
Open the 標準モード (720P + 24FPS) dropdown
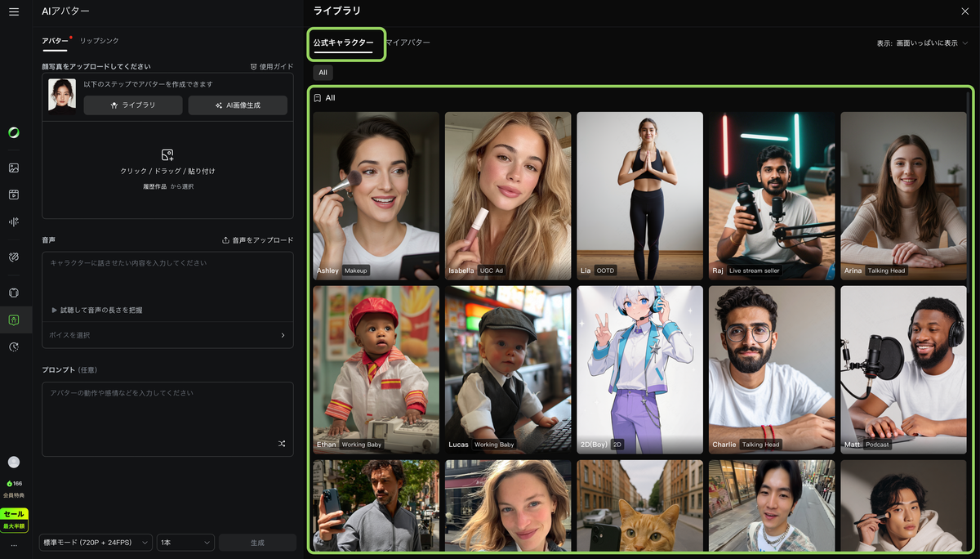click(x=96, y=543)
